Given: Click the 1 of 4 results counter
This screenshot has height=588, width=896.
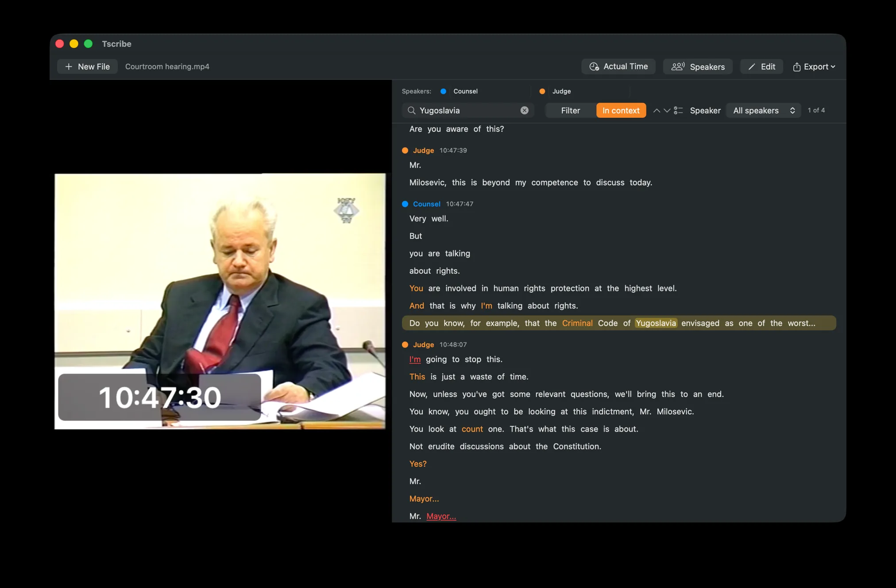Looking at the screenshot, I should 816,110.
